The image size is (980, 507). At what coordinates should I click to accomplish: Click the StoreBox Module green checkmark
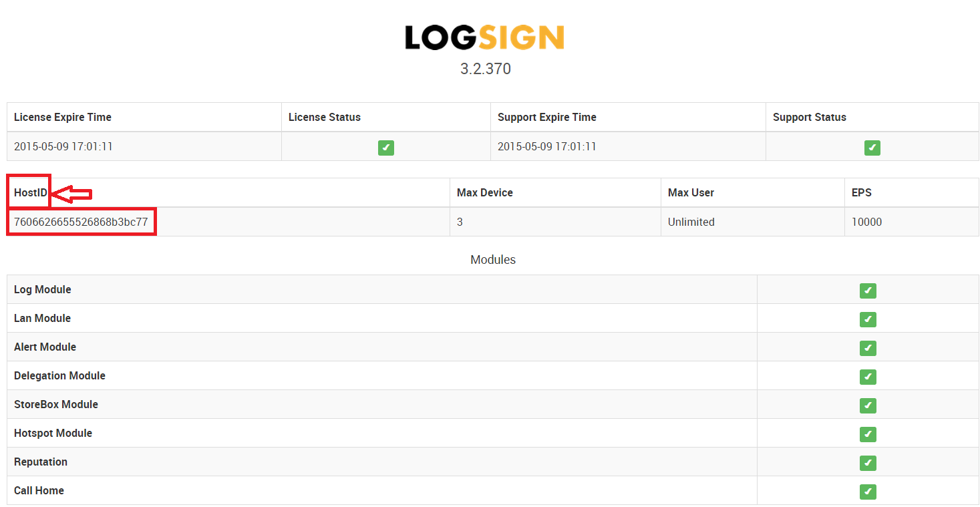click(868, 405)
